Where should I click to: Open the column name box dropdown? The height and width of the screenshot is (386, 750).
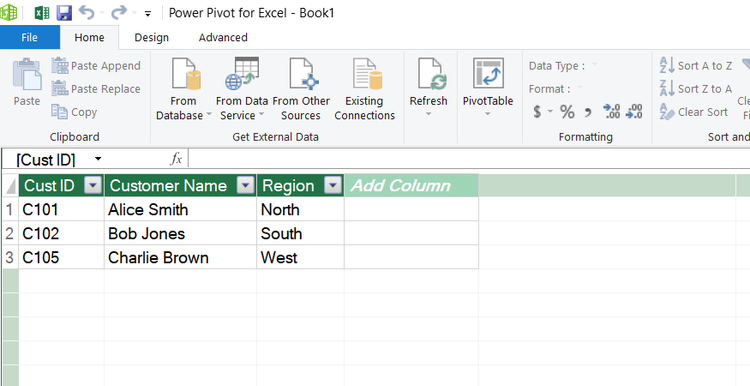pos(98,159)
